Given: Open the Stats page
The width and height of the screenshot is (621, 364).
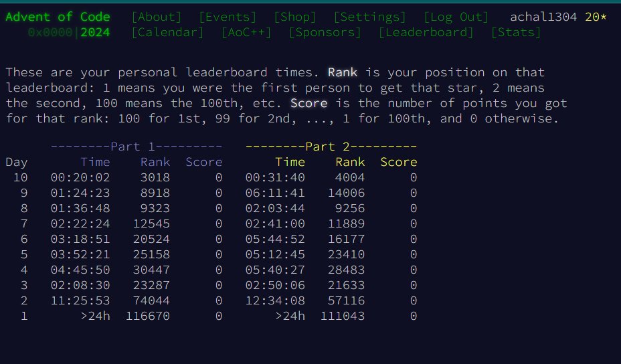Looking at the screenshot, I should point(516,33).
